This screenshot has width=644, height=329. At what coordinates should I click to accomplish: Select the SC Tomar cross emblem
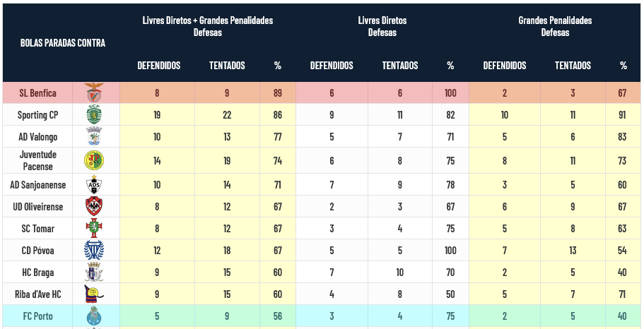click(x=94, y=229)
